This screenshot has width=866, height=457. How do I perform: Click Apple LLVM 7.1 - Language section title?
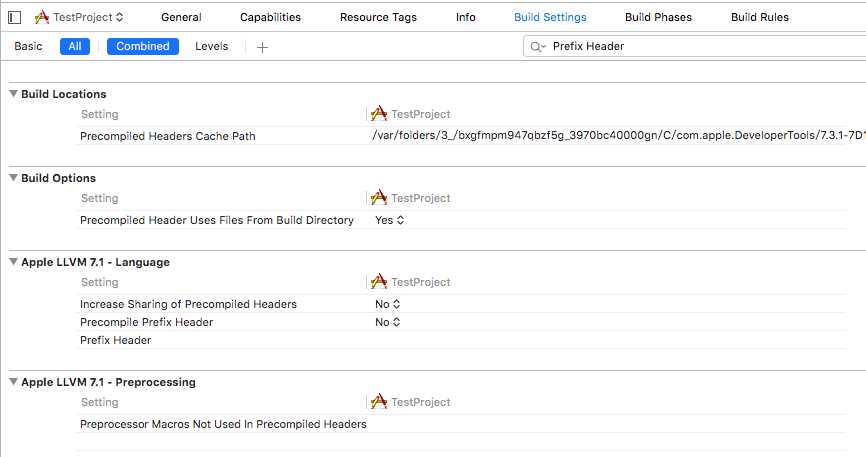[95, 262]
